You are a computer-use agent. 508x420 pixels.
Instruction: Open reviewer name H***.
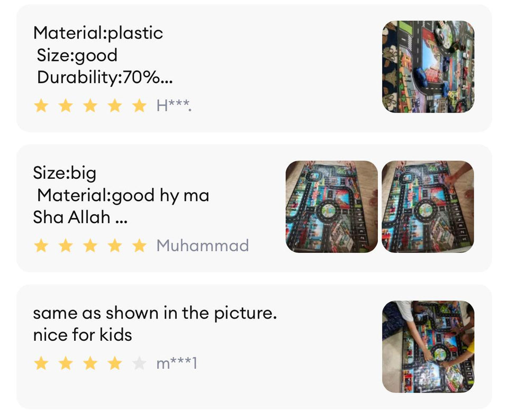(x=174, y=106)
